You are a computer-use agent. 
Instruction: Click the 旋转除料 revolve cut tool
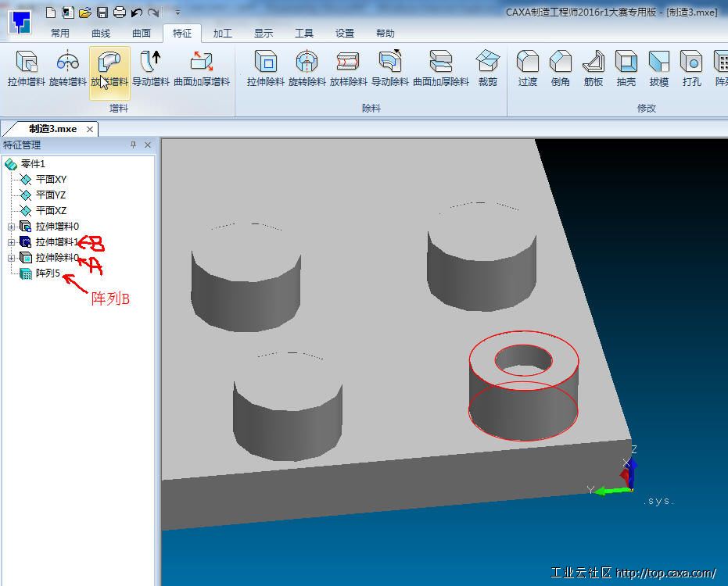point(307,68)
